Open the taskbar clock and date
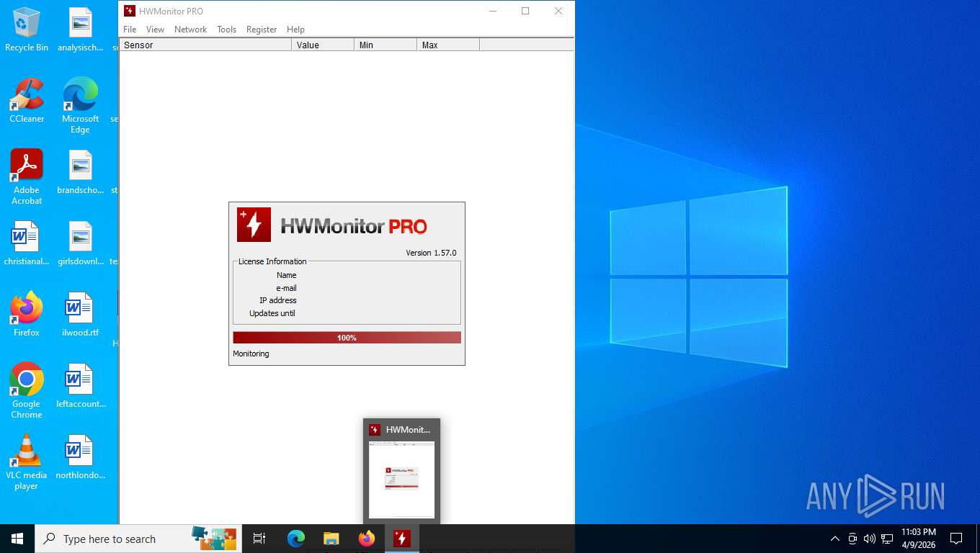The height and width of the screenshot is (553, 980). click(919, 539)
